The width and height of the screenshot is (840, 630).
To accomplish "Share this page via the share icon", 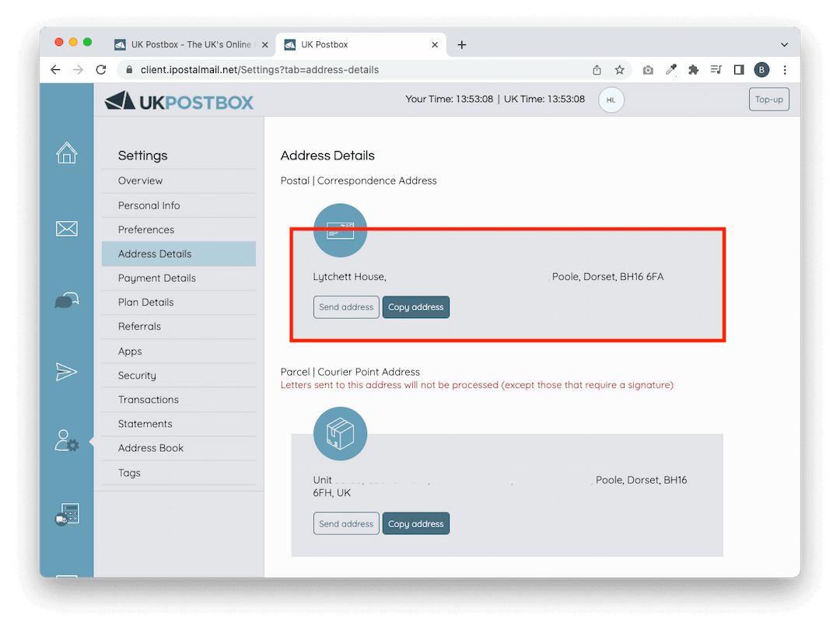I will coord(597,70).
